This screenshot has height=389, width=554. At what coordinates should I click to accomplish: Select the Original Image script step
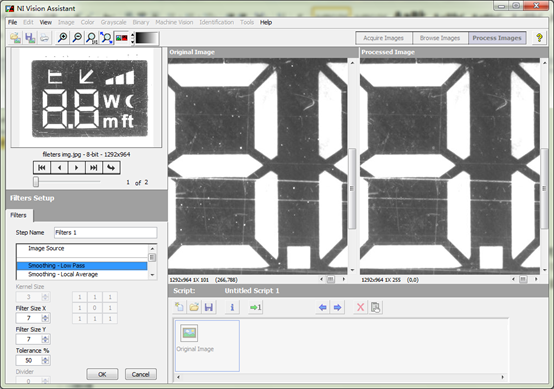point(207,346)
